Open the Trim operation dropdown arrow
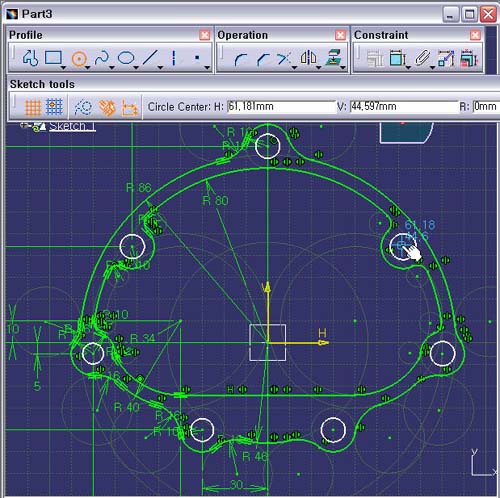The height and width of the screenshot is (498, 500). click(294, 68)
